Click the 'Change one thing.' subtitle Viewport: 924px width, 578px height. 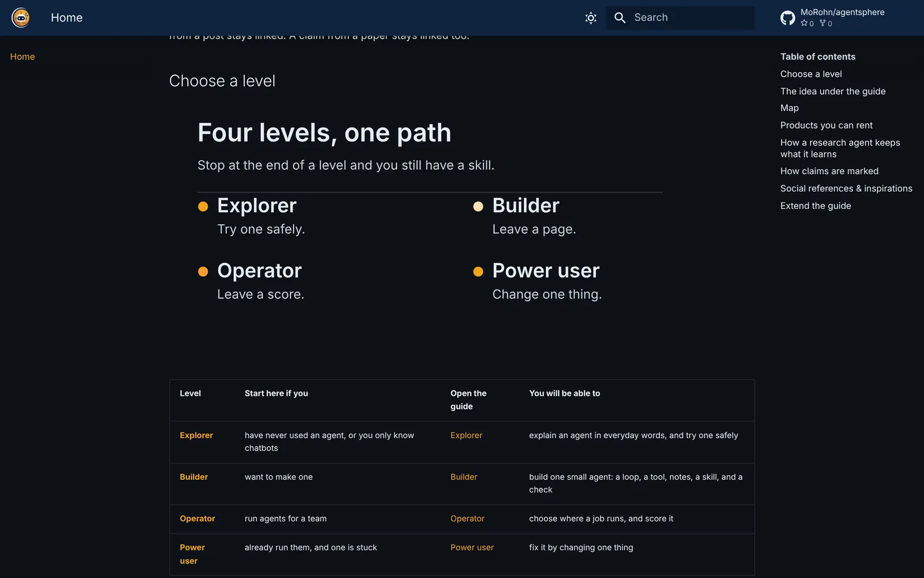click(547, 294)
